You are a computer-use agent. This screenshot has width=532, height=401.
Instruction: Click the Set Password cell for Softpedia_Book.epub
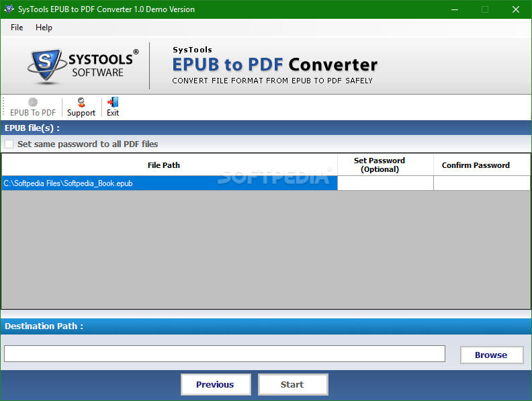(386, 183)
